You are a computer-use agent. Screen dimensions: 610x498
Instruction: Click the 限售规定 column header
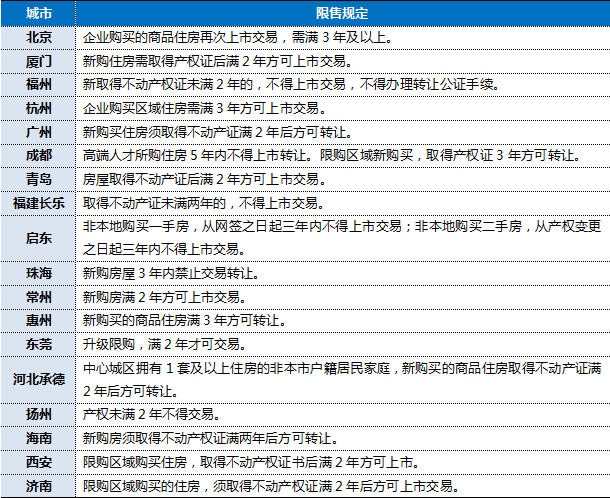(x=342, y=14)
